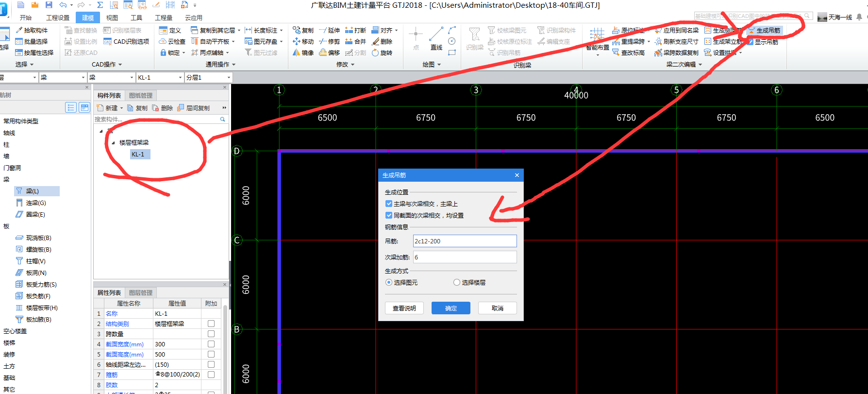Select the 延伸 extend tool
Image resolution: width=868 pixels, height=394 pixels.
tap(330, 30)
